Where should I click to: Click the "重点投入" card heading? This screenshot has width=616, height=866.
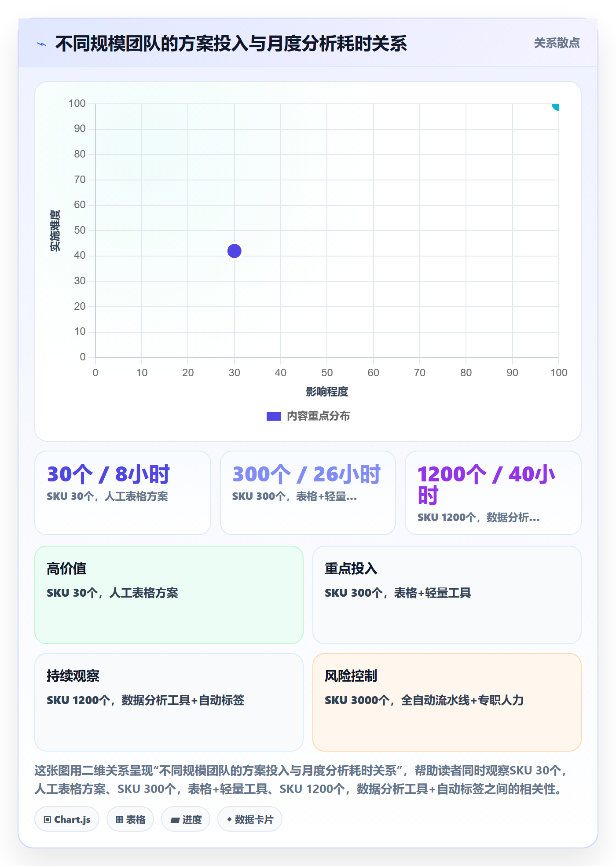coord(351,569)
